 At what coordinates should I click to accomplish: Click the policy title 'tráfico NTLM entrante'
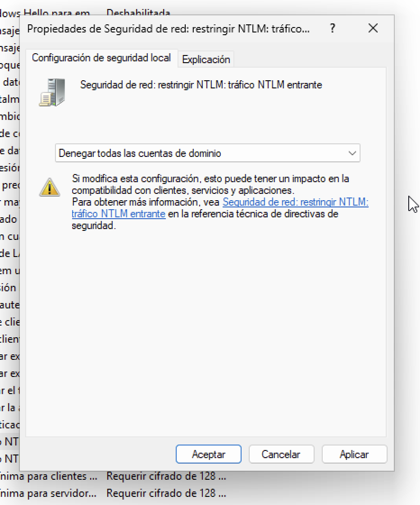(275, 85)
